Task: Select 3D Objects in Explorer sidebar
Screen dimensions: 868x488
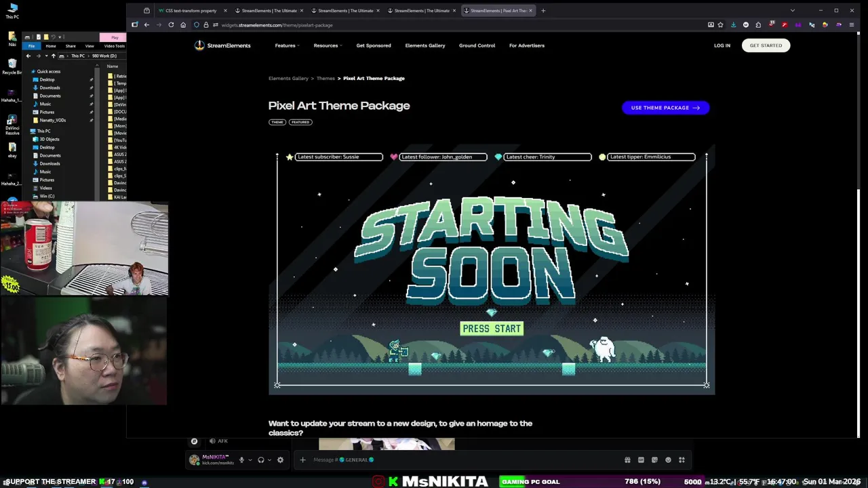Action: coord(50,140)
